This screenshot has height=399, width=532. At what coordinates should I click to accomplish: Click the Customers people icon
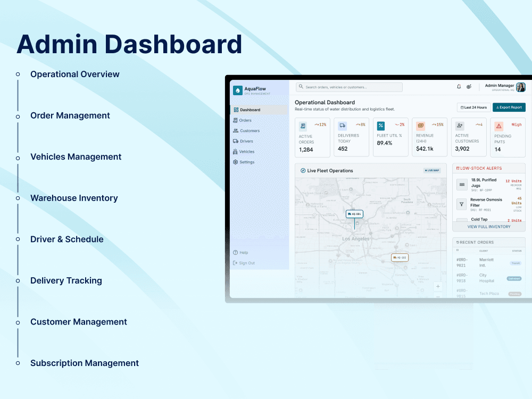(236, 131)
